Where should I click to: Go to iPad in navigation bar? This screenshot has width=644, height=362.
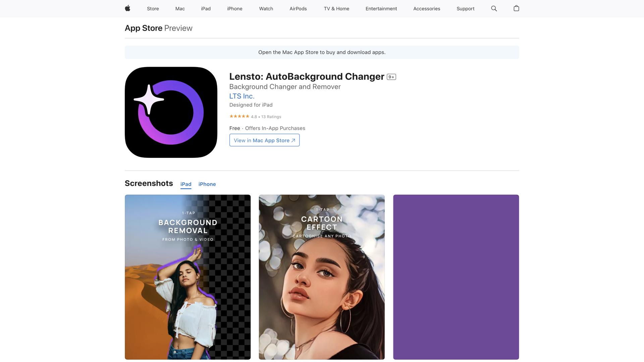coord(206,9)
